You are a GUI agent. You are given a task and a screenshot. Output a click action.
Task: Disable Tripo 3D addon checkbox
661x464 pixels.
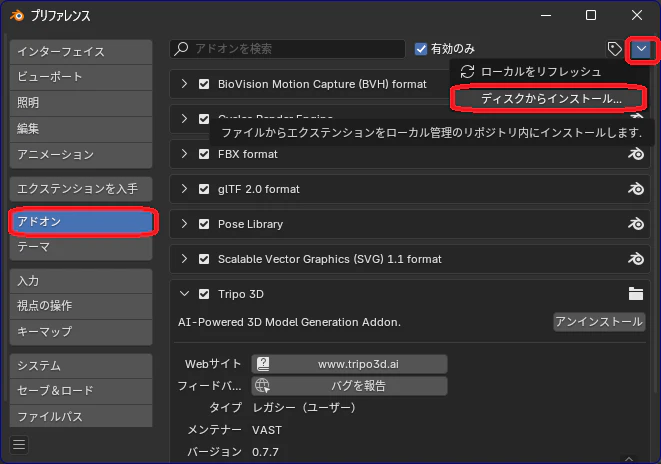[204, 294]
